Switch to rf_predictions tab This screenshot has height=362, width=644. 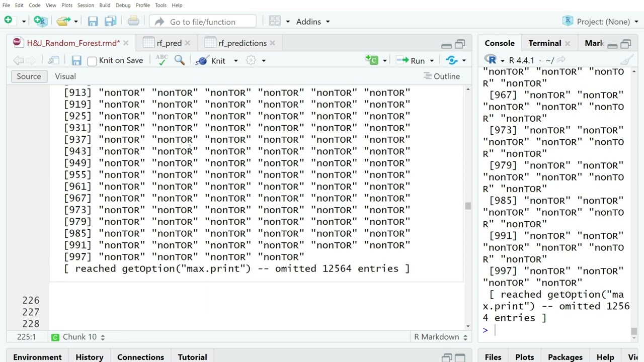click(x=243, y=43)
